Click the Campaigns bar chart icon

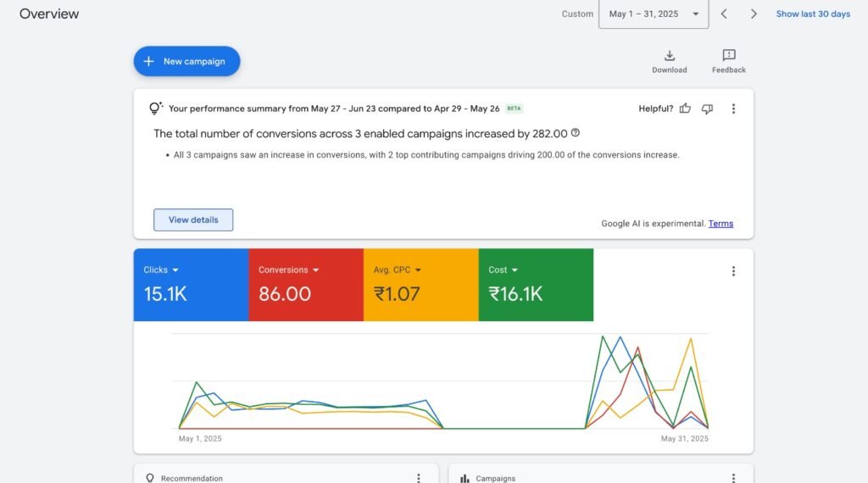(465, 479)
